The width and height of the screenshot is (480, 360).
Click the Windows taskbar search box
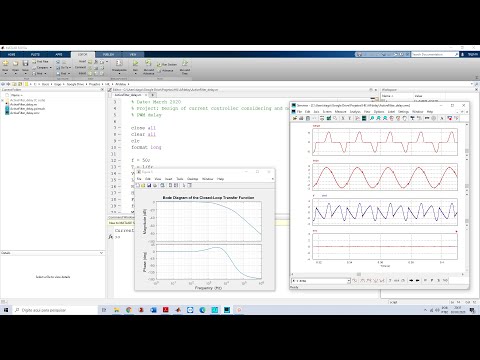(x=56, y=310)
